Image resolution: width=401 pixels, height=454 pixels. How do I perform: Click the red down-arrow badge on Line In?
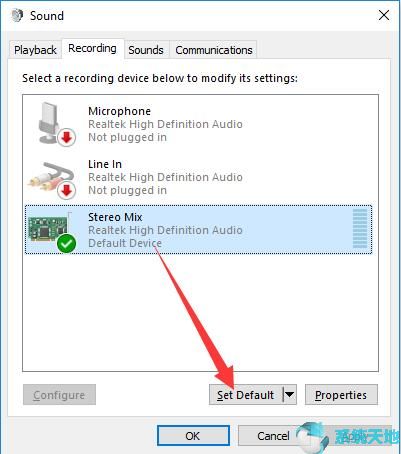[x=66, y=191]
